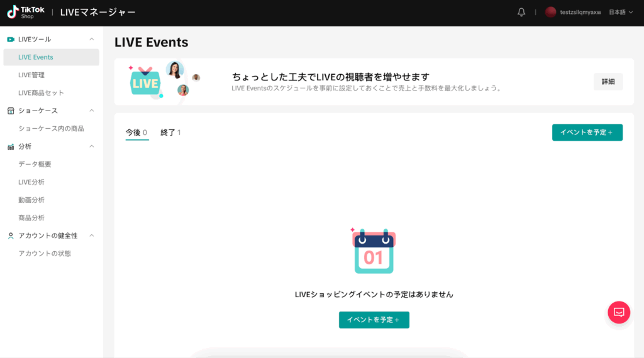Screen dimensions: 644x358
Task: Click the calendar illustration in empty state
Action: [374, 251]
